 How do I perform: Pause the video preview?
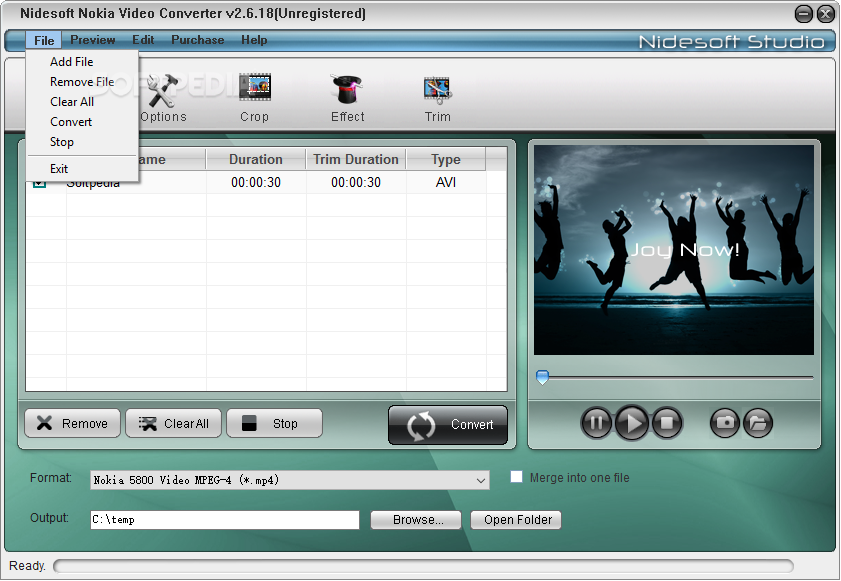click(x=596, y=423)
